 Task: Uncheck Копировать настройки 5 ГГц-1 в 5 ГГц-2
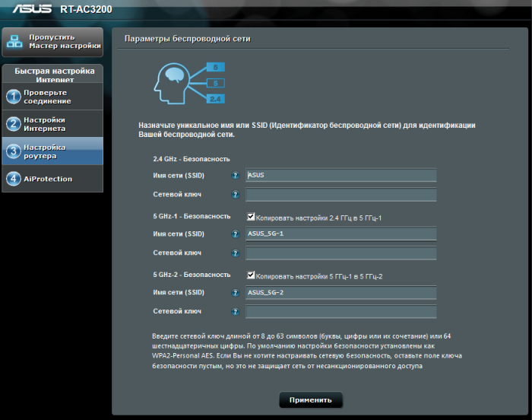[251, 275]
